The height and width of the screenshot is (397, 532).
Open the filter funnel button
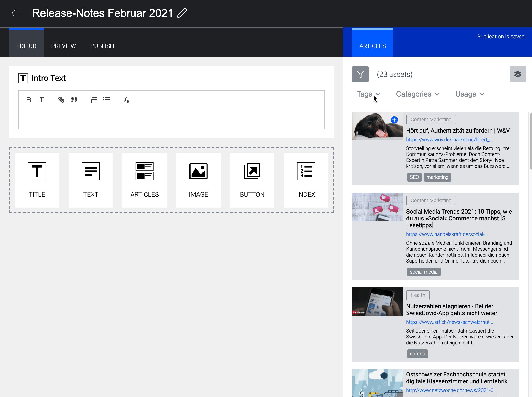click(x=360, y=74)
